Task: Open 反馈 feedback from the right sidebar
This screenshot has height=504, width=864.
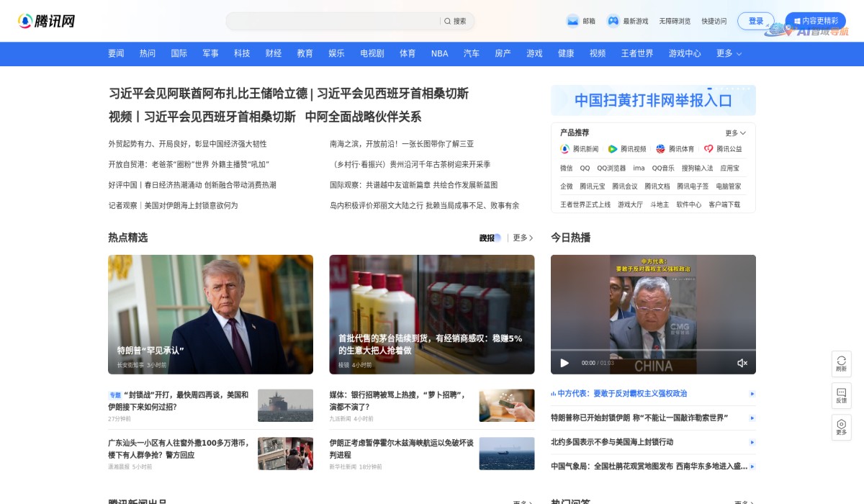Action: [841, 393]
